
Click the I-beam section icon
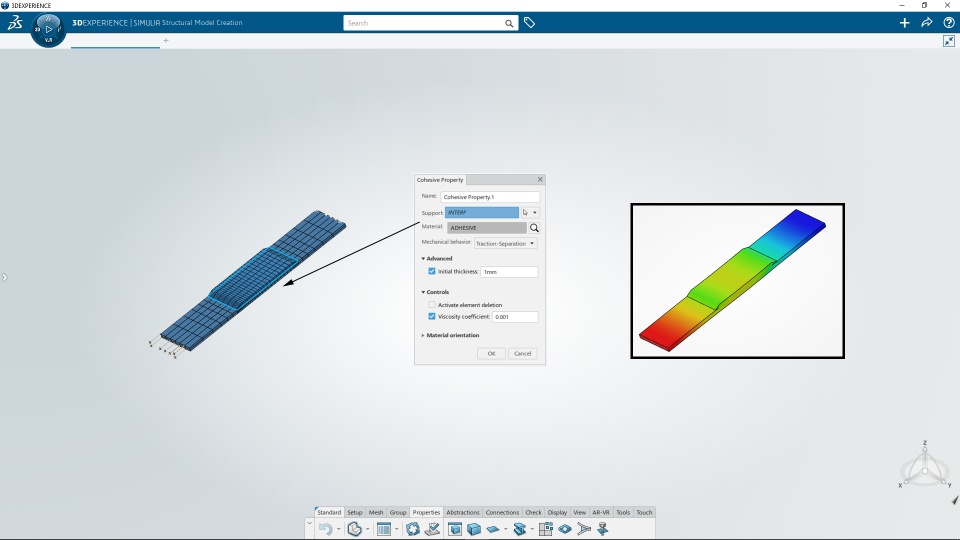520,529
